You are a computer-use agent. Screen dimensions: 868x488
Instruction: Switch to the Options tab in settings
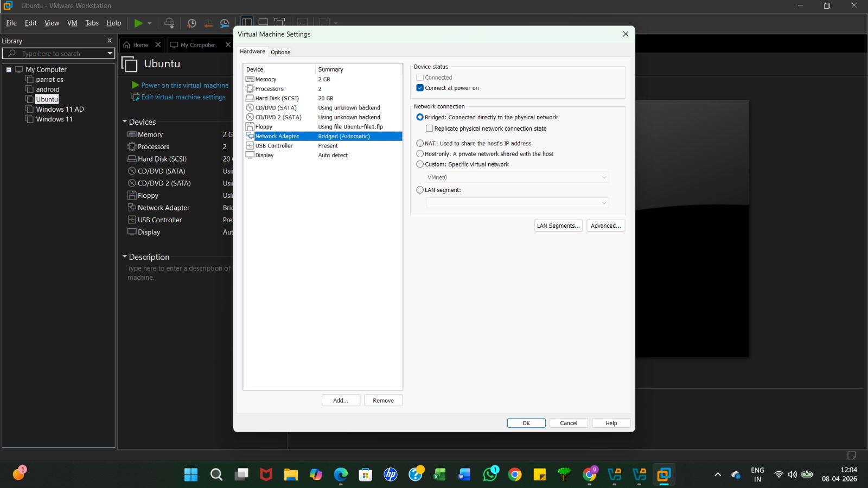(x=280, y=52)
